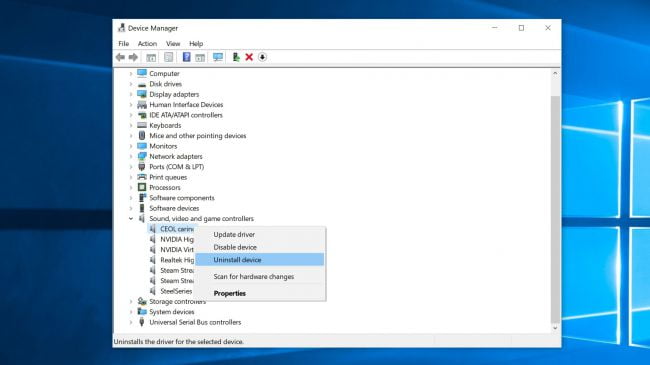
Task: Select the System devices label
Action: click(172, 312)
